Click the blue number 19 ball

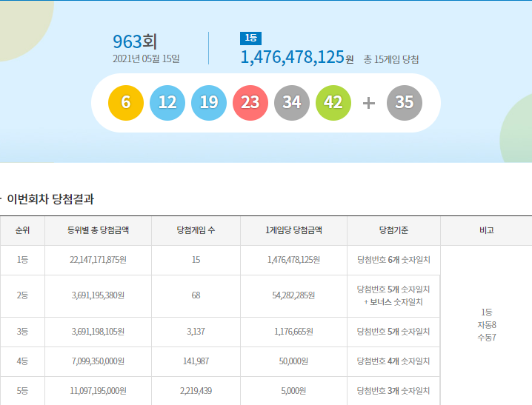209,103
